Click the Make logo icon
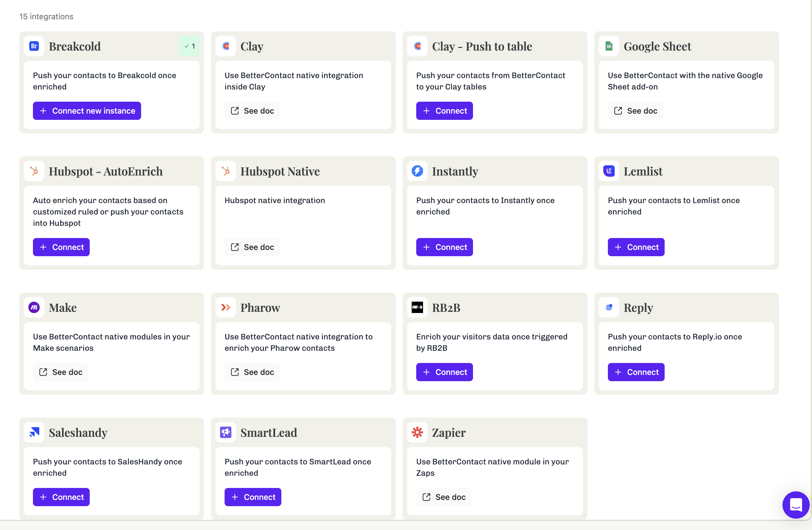 tap(34, 307)
